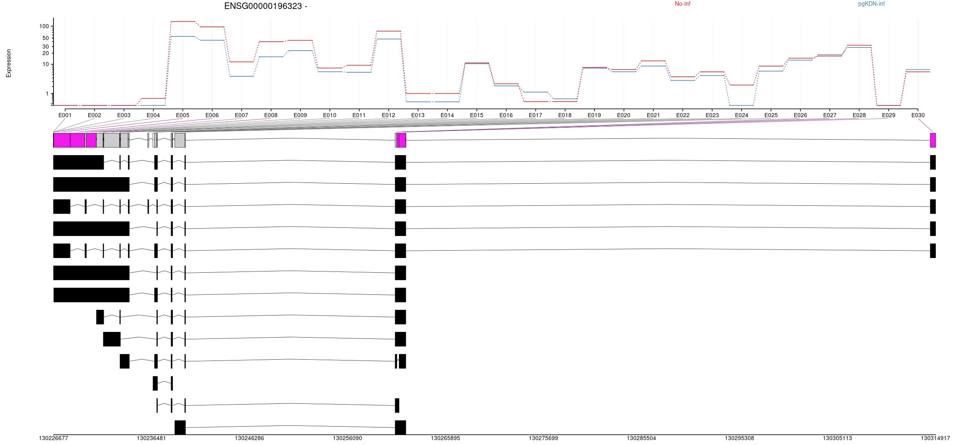This screenshot has height=445, width=980.
Task: Click exon bin label E007
Action: tap(241, 115)
